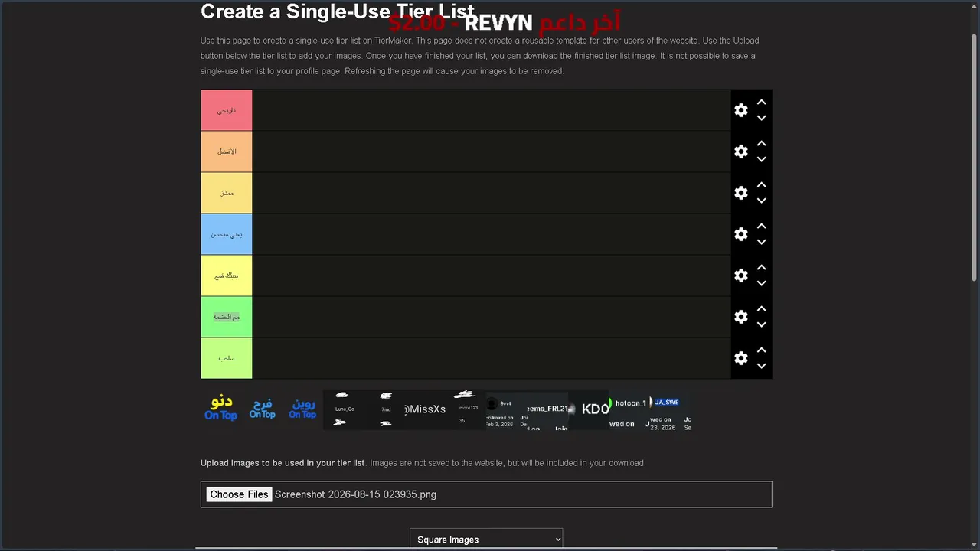Move the green tier up with its arrow

tap(761, 308)
